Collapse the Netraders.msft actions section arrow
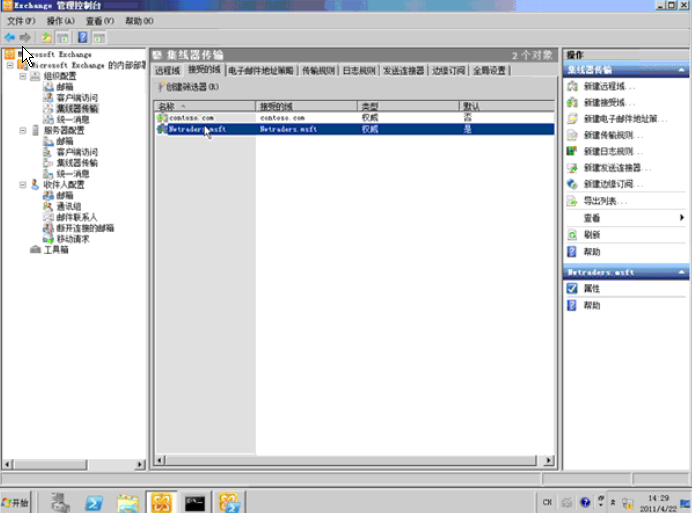692x513 pixels. coord(681,272)
